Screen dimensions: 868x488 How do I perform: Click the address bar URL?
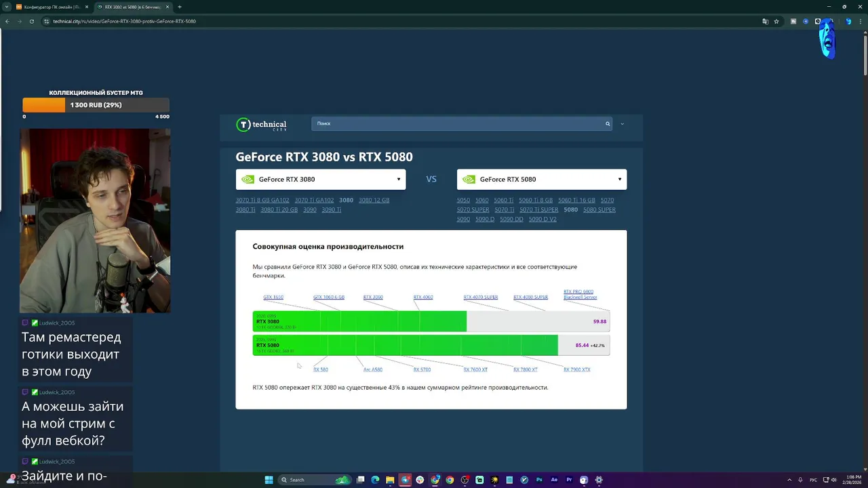[125, 21]
